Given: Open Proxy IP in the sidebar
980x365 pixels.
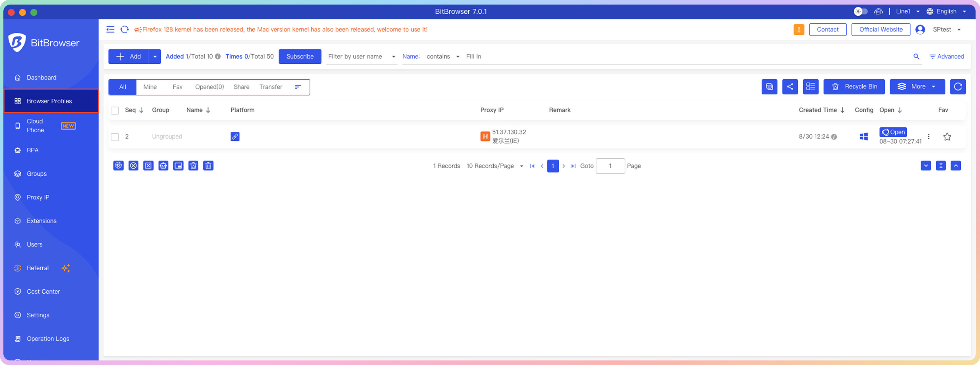Looking at the screenshot, I should [x=38, y=197].
